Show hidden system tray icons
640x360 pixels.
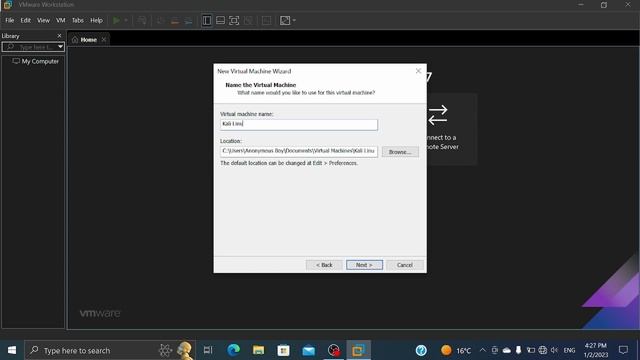(482, 350)
